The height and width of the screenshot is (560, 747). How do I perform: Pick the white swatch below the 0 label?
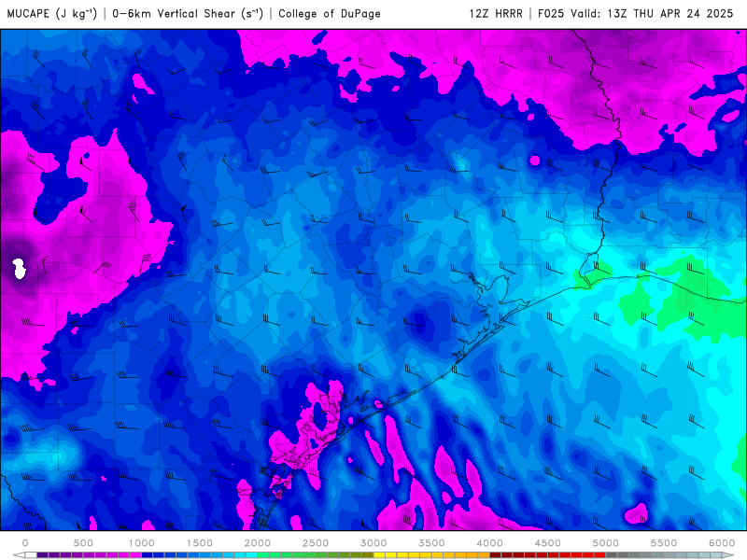31,555
